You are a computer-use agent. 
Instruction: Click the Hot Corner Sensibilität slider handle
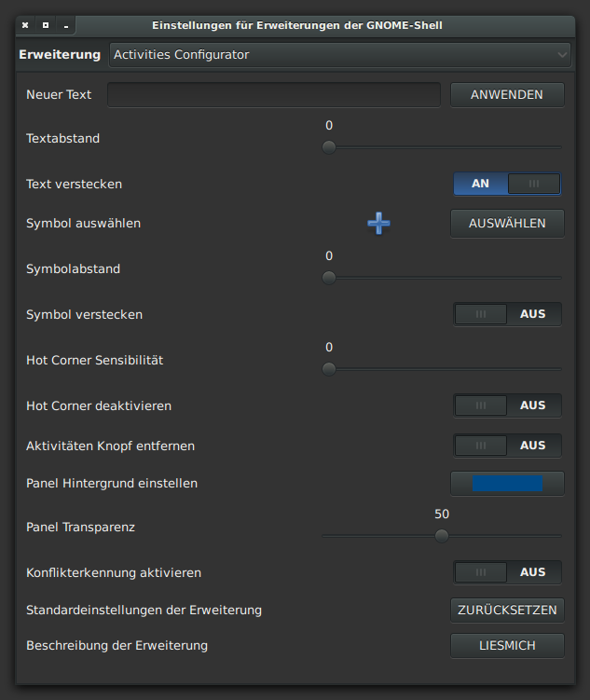[x=329, y=369]
